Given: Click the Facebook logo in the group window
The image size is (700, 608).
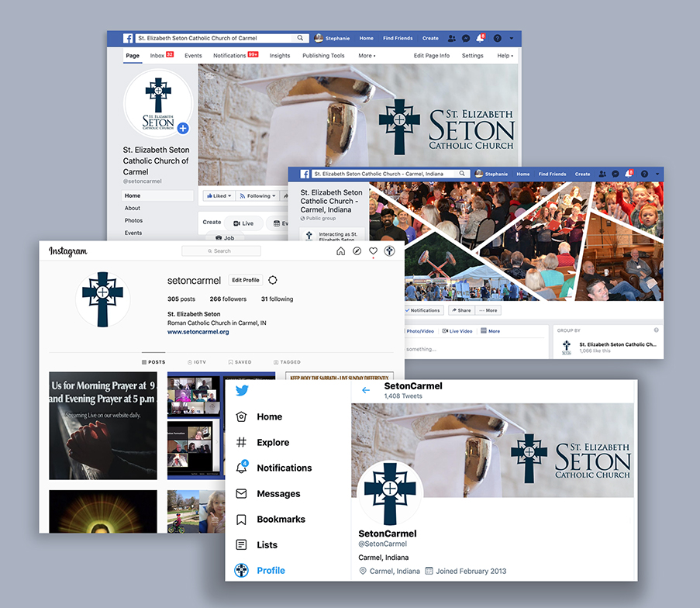Looking at the screenshot, I should pos(305,174).
